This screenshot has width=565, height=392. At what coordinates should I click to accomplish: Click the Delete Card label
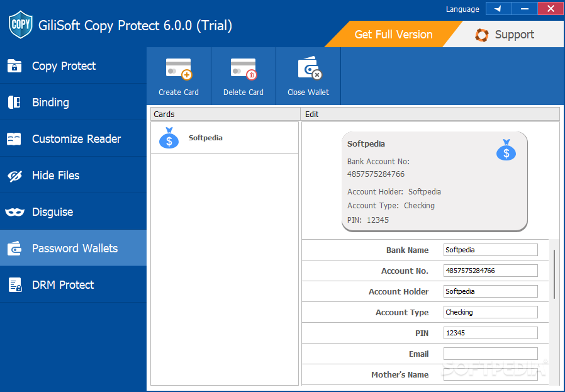(243, 92)
